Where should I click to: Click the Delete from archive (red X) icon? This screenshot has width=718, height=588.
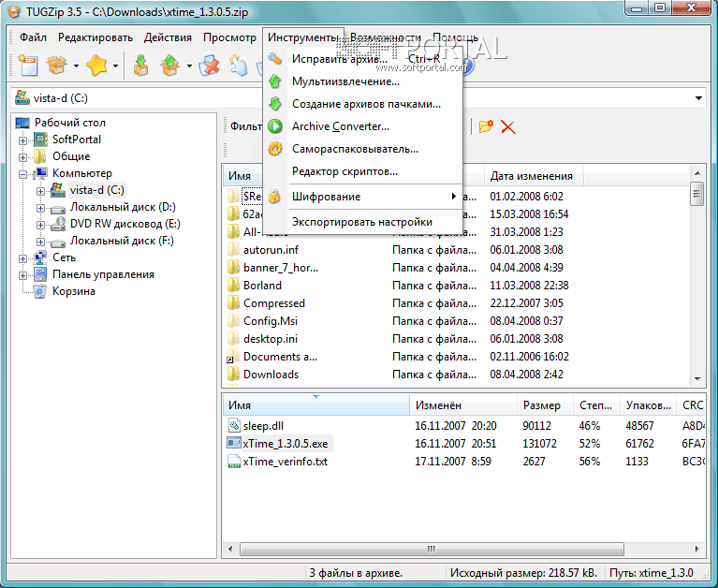tap(210, 66)
